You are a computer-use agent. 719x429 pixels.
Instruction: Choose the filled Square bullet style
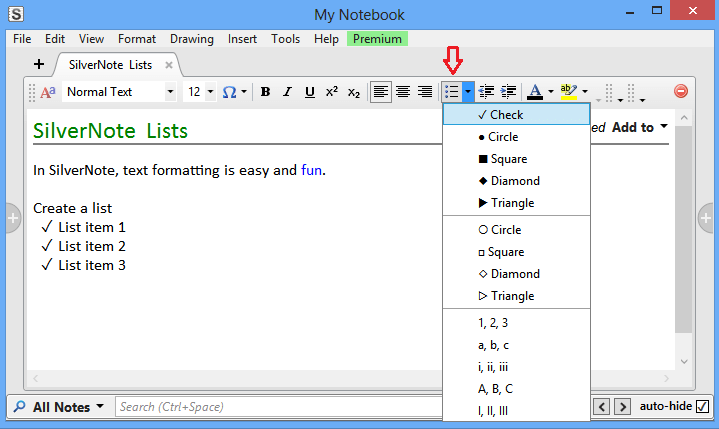point(516,159)
